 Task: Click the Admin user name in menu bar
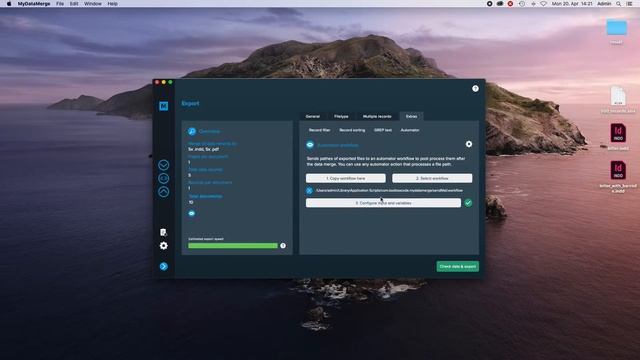[x=604, y=4]
